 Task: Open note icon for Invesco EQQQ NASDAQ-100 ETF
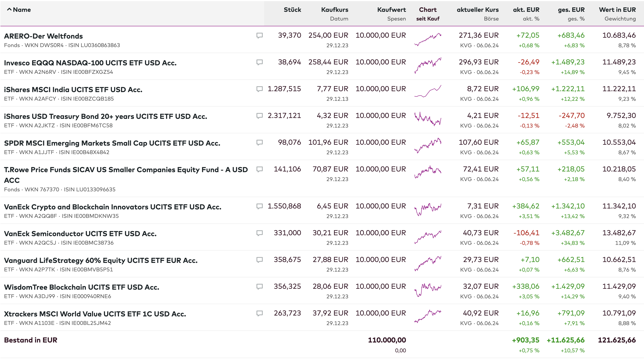[x=260, y=62]
